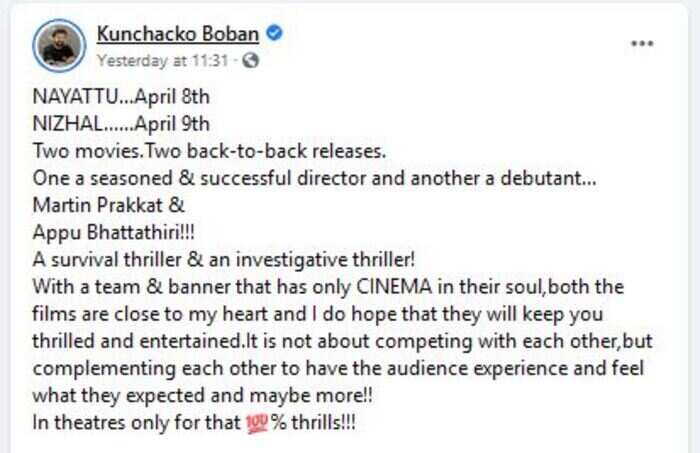Click the 'NAYATTU...April 8th' line
The image size is (700, 453).
(x=121, y=97)
